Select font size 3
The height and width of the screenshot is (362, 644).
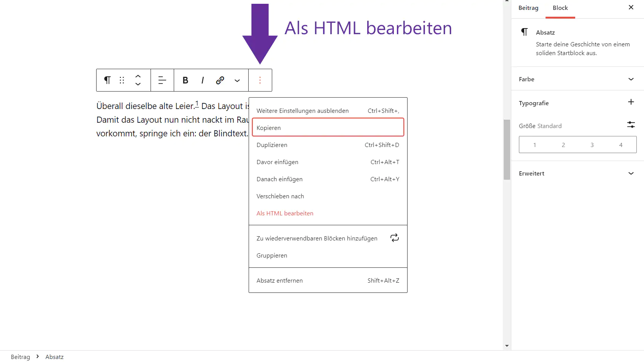click(592, 145)
